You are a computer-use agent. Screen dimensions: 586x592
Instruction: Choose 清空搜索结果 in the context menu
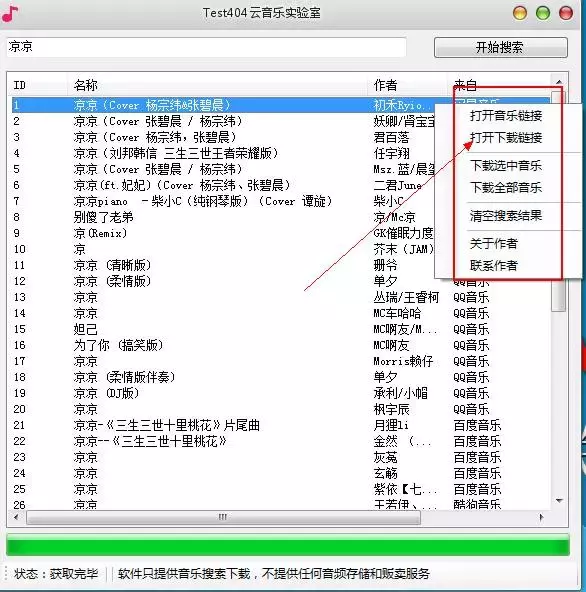click(x=506, y=216)
